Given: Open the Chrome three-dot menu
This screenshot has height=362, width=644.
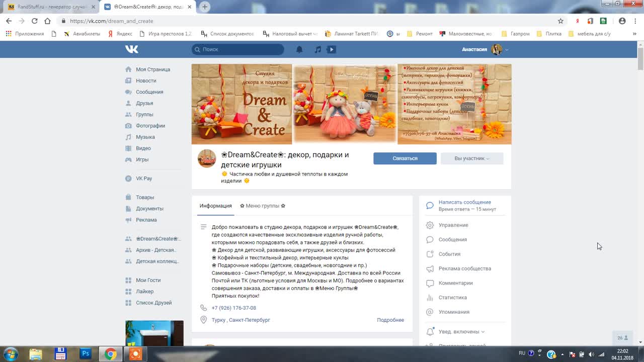Looking at the screenshot, I should click(x=635, y=21).
